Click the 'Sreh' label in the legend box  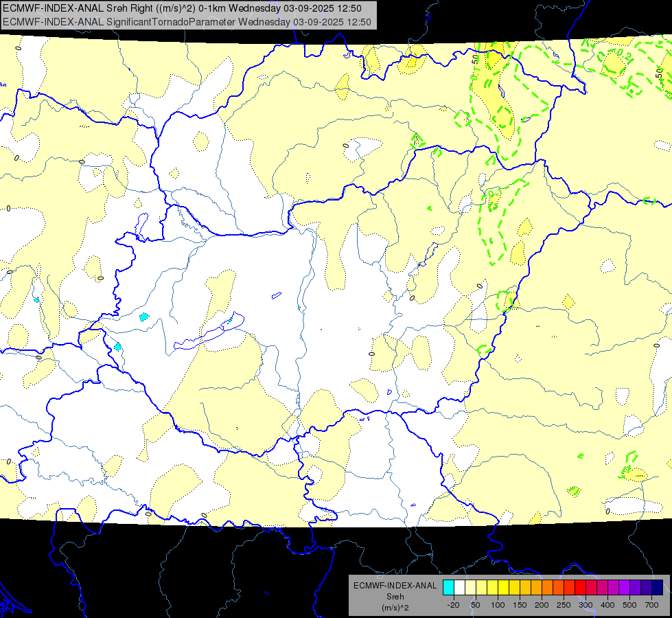[x=395, y=597]
